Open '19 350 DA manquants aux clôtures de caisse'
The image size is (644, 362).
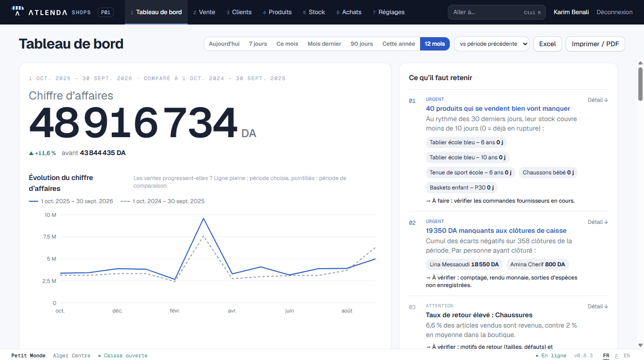(496, 230)
